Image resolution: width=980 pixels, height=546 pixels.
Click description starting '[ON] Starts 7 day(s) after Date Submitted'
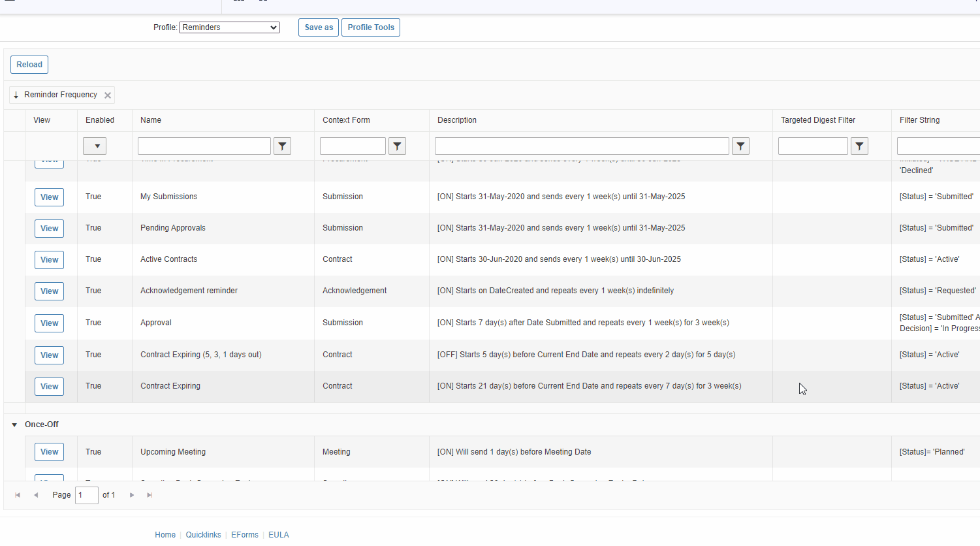click(x=583, y=323)
